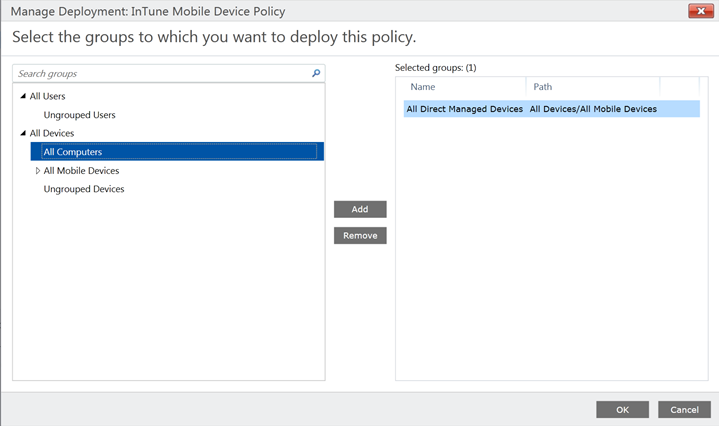Click the Add button
The image size is (719, 426).
[360, 209]
